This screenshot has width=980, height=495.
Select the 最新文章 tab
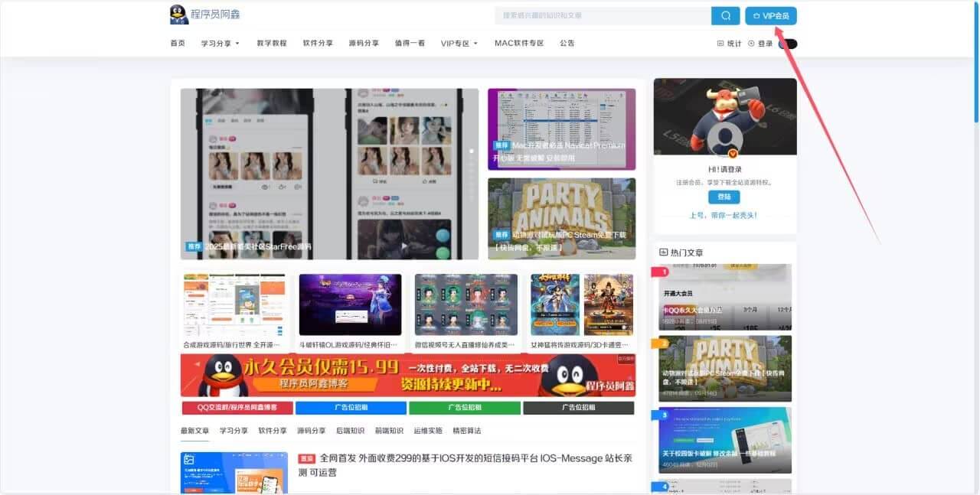(194, 431)
